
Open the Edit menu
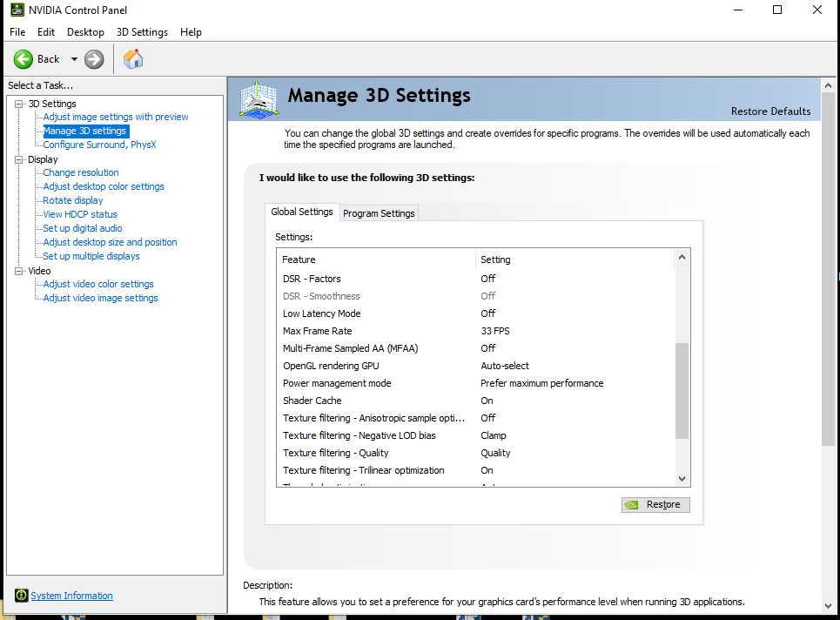46,32
